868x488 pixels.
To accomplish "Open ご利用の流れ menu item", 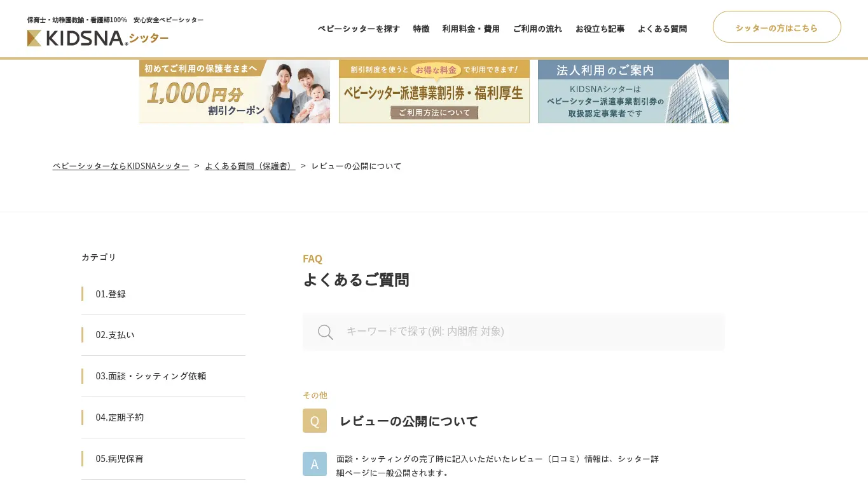I will coord(538,29).
